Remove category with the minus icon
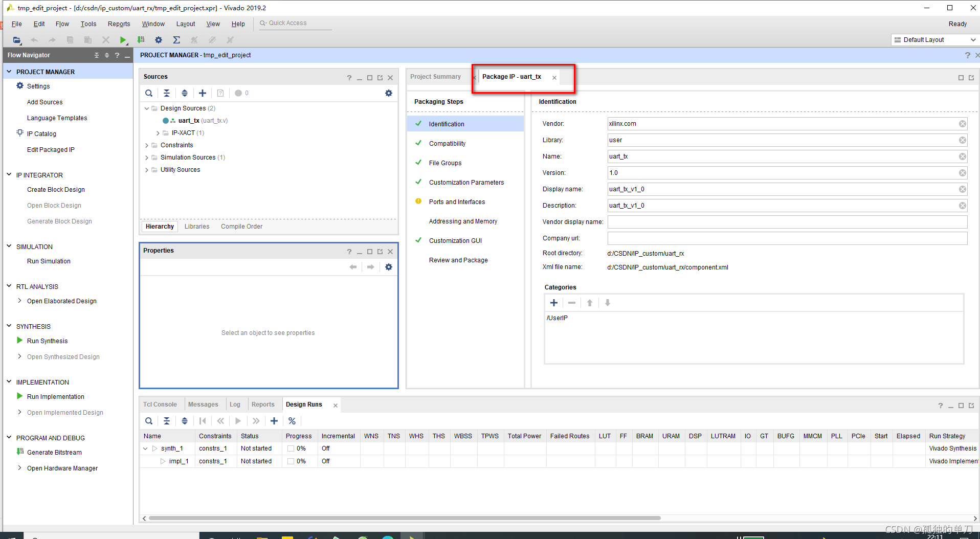The height and width of the screenshot is (539, 980). coord(572,303)
